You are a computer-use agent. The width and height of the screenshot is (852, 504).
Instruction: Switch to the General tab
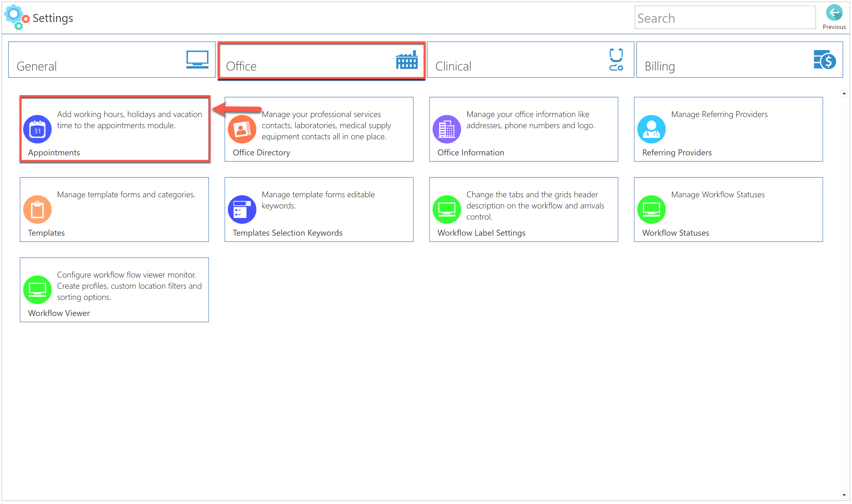(x=112, y=60)
